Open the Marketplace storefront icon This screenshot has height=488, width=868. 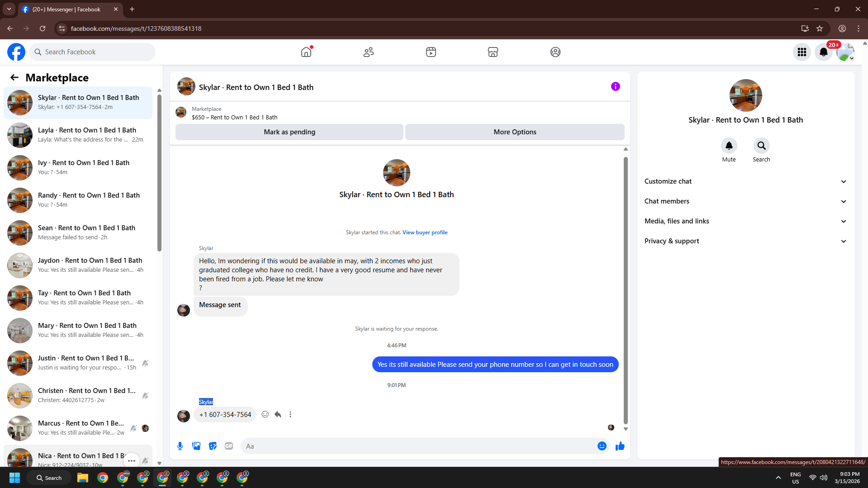493,52
